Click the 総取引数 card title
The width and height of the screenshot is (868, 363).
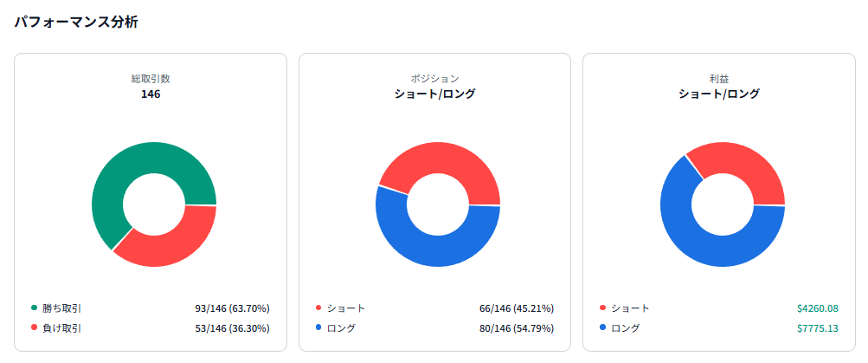[x=151, y=79]
